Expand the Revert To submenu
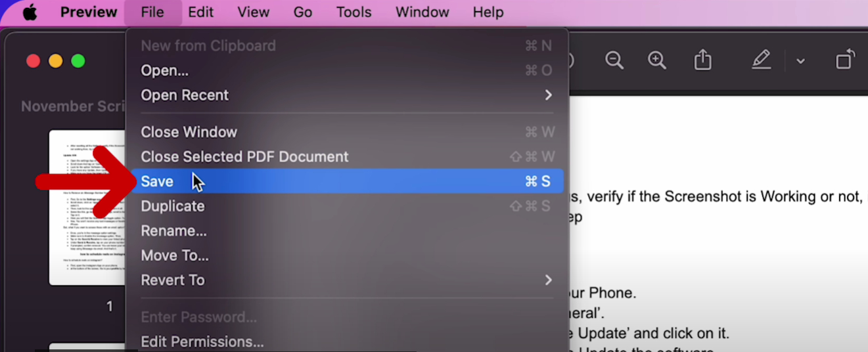This screenshot has height=352, width=868. [346, 280]
